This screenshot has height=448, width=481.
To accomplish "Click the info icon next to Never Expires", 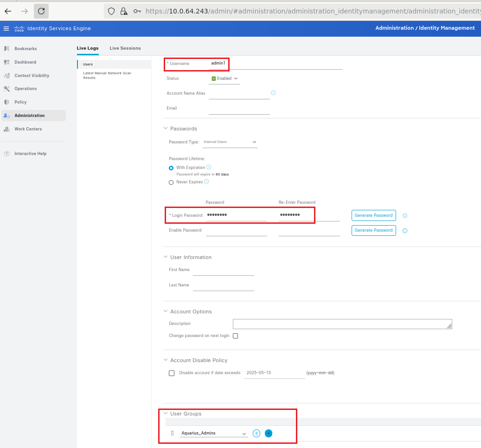I will [x=206, y=182].
